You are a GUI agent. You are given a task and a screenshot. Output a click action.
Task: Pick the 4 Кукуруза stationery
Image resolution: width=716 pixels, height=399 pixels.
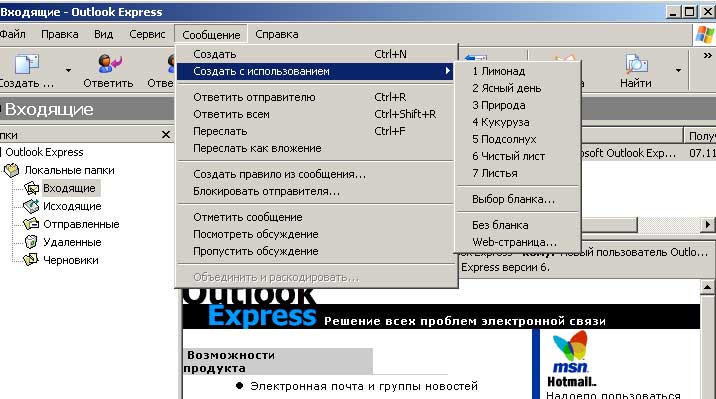[518, 122]
